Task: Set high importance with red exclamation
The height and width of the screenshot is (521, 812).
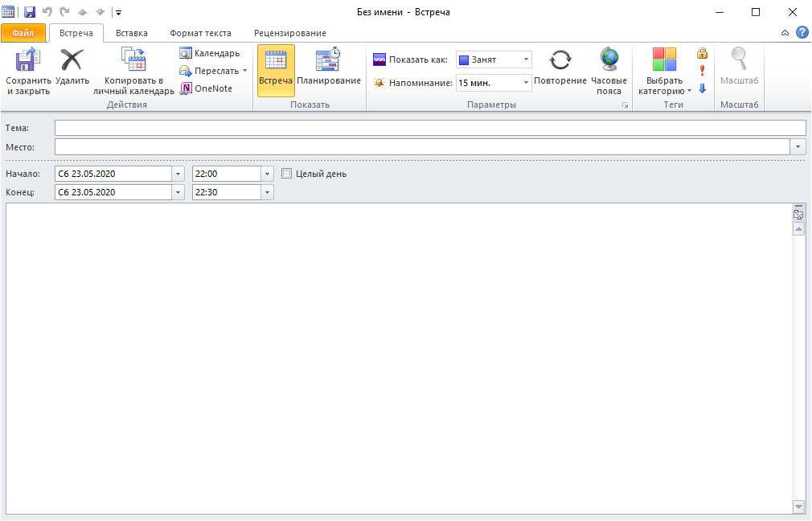Action: tap(702, 71)
